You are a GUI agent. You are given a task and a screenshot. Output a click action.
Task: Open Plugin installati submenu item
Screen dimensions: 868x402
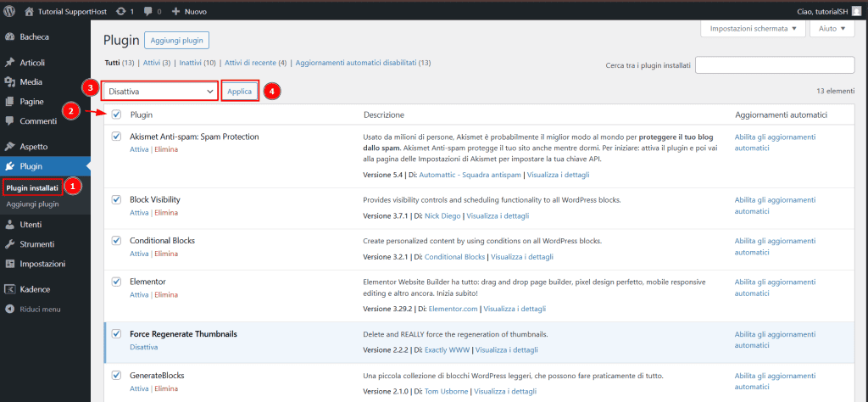(32, 188)
